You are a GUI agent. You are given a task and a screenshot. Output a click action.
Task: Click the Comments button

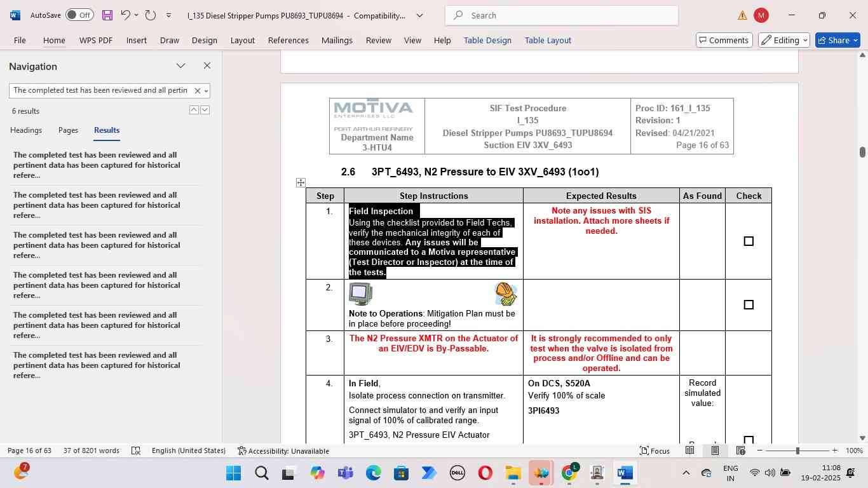724,40
